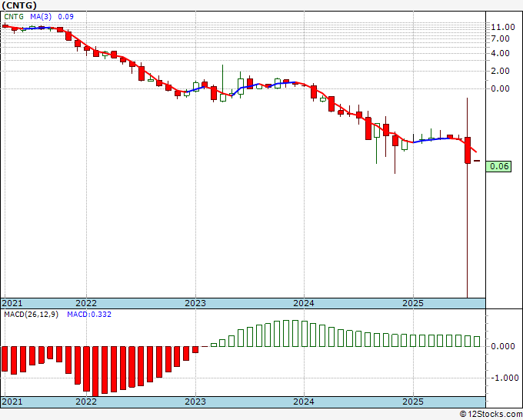The width and height of the screenshot is (523, 420).
Task: Click the MA value 0.09
Action: [65, 16]
